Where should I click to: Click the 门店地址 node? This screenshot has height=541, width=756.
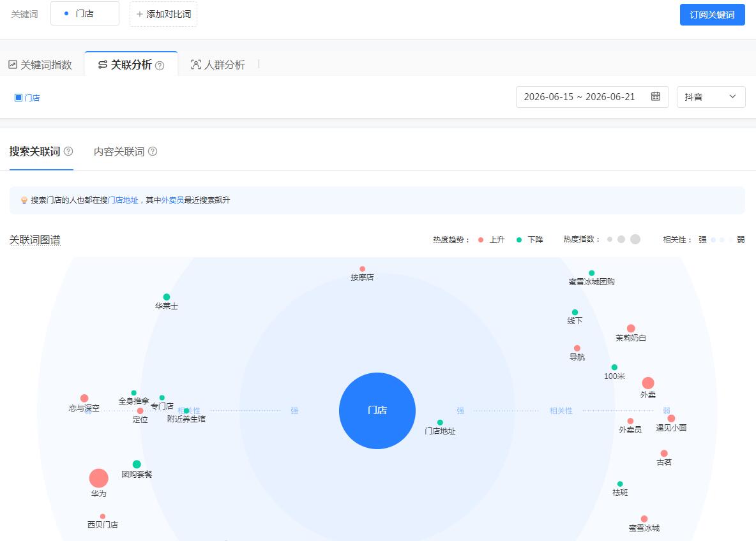(440, 422)
